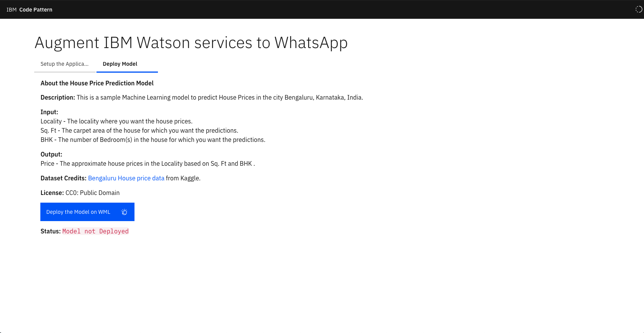Click the License: CC0: Public Domain line
Image resolution: width=644 pixels, height=333 pixels.
point(80,193)
